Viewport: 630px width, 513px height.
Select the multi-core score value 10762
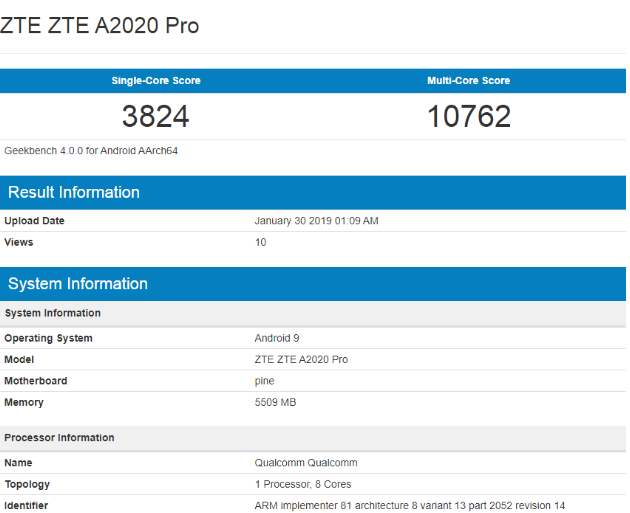[x=468, y=117]
